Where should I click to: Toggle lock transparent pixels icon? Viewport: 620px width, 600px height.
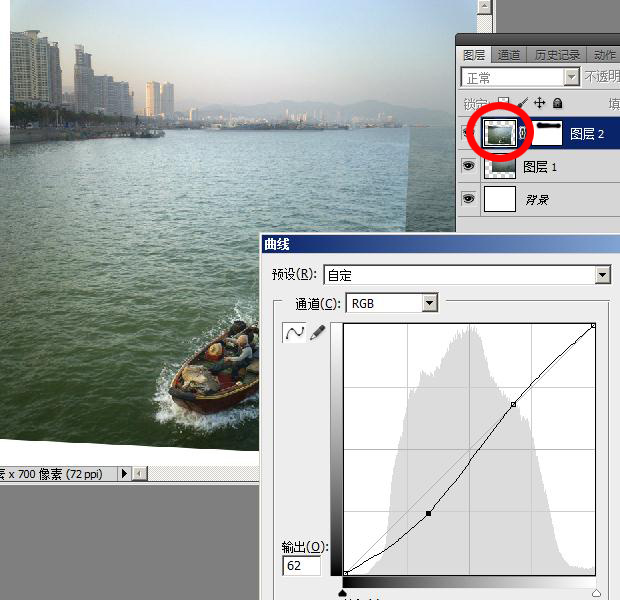coord(503,102)
